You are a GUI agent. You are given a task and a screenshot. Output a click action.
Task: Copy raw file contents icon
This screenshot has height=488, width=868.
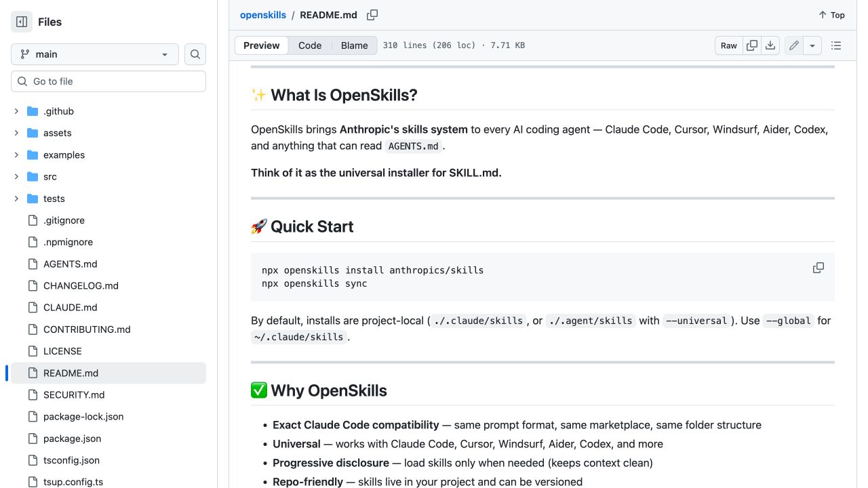[x=752, y=45]
